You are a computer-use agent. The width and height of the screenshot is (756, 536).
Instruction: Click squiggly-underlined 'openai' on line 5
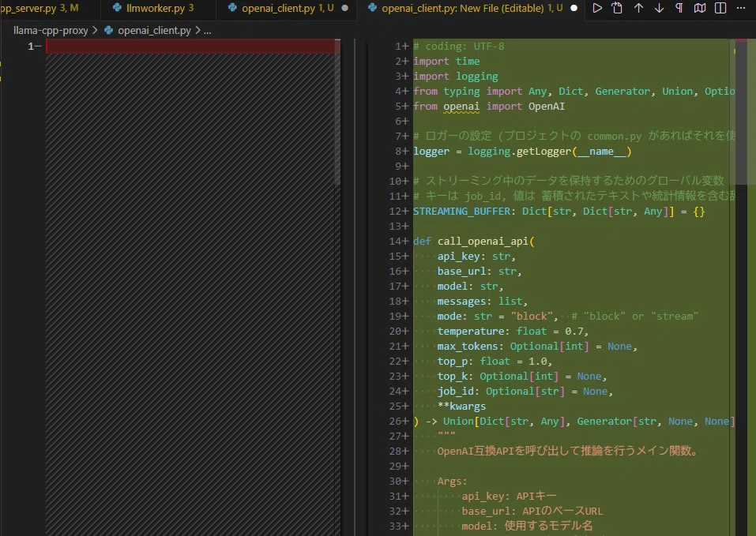[461, 107]
